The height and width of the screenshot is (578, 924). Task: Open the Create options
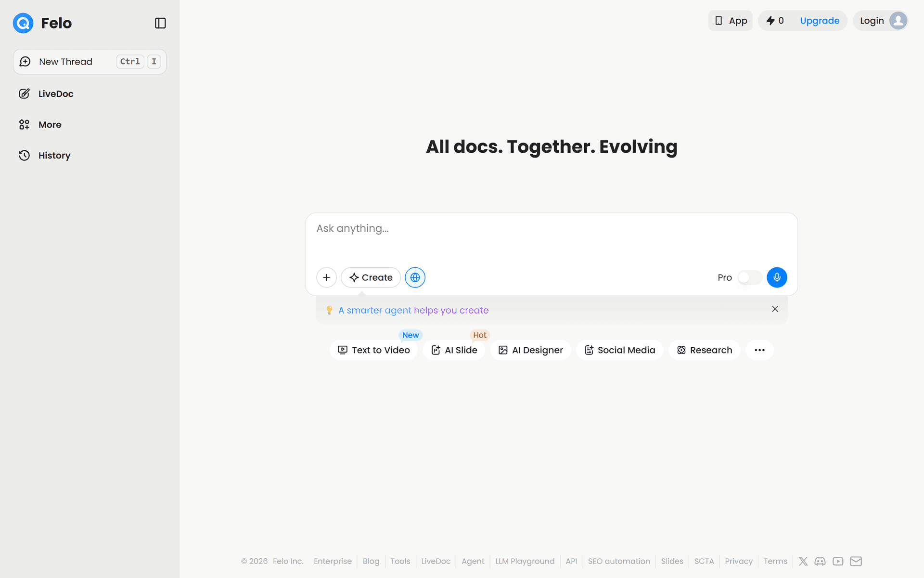click(371, 277)
